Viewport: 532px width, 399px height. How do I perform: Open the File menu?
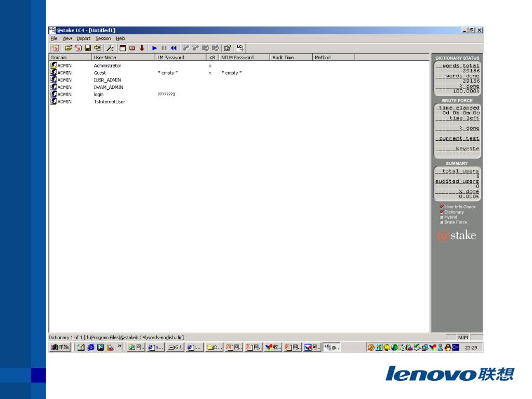[x=54, y=38]
